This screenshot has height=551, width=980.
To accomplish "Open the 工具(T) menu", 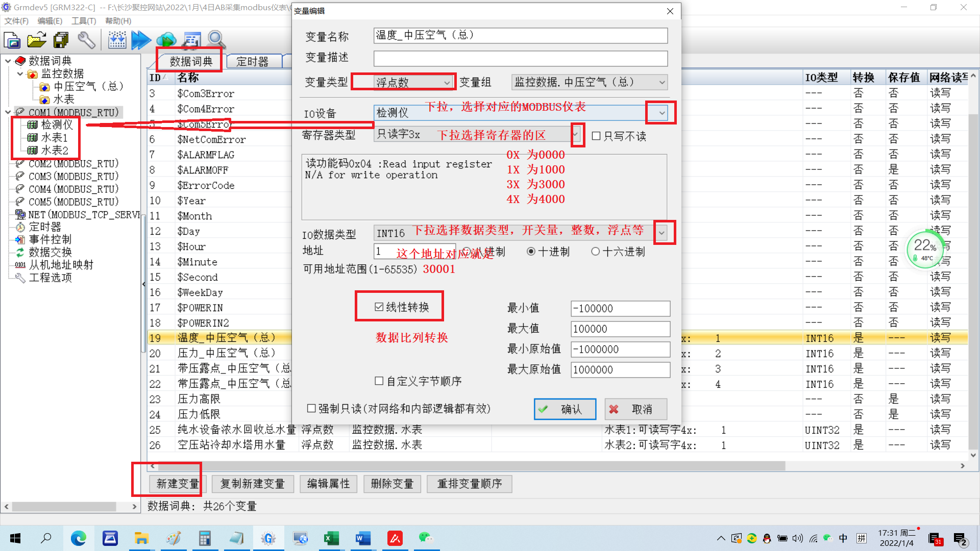I will (x=84, y=21).
